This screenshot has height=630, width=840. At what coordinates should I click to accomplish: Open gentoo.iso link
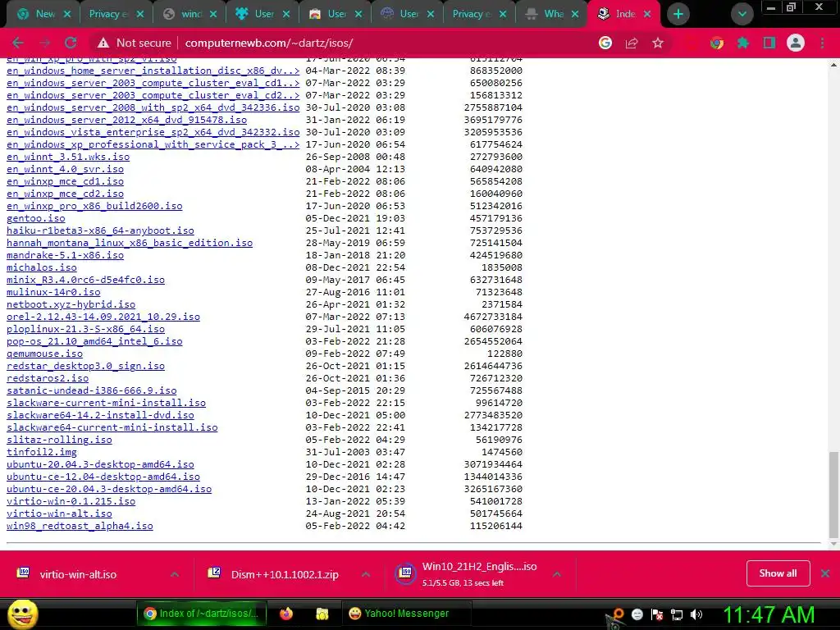(x=36, y=218)
